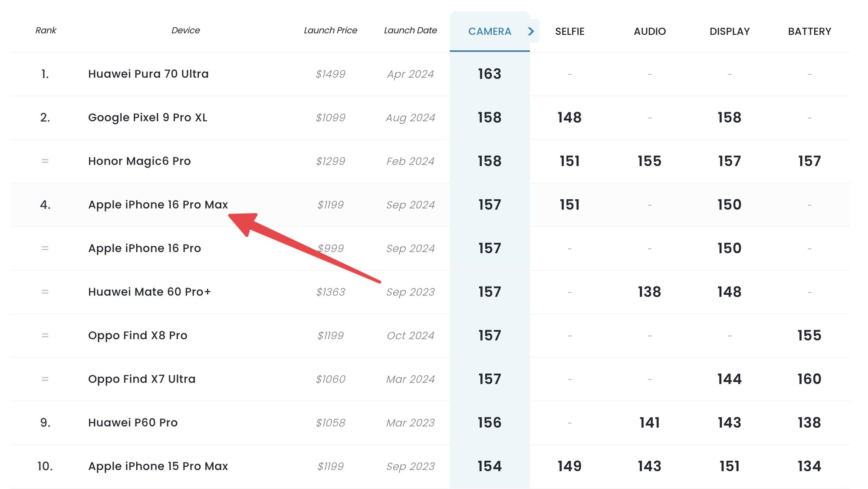This screenshot has width=868, height=489.
Task: Click the Launch Date column header
Action: pyautogui.click(x=410, y=30)
